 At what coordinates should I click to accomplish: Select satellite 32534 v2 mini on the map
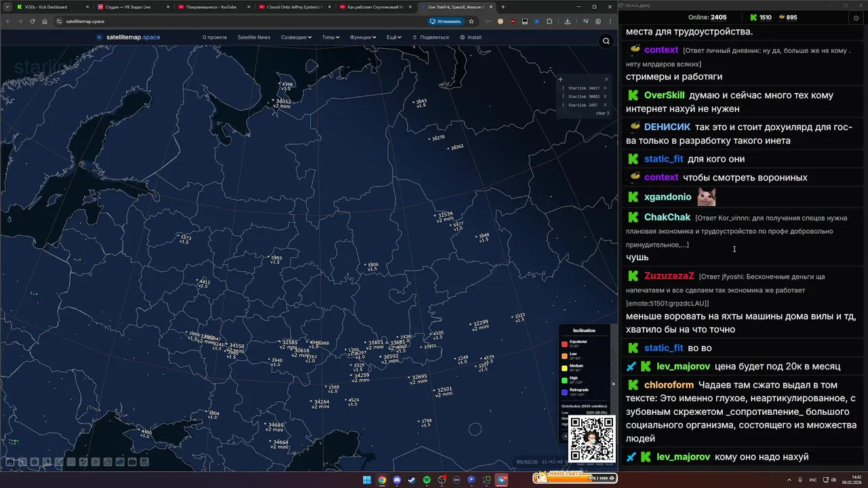click(x=444, y=217)
